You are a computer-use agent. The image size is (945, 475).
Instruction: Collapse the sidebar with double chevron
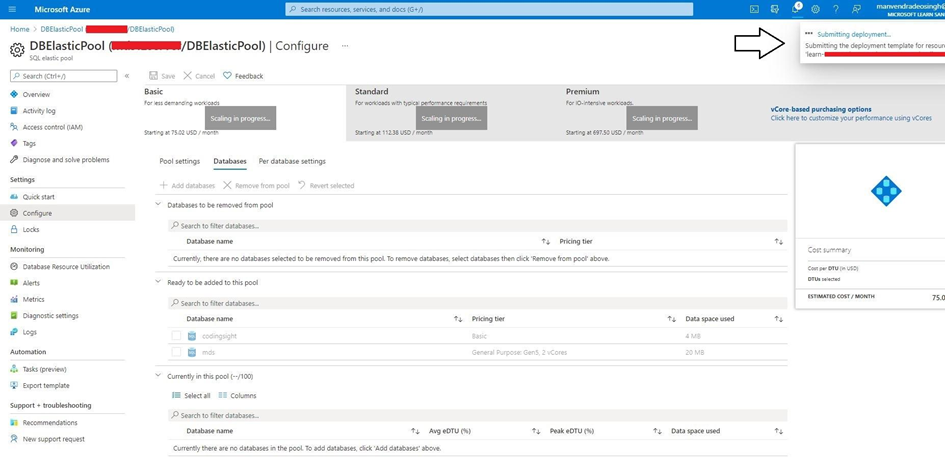[x=127, y=76]
